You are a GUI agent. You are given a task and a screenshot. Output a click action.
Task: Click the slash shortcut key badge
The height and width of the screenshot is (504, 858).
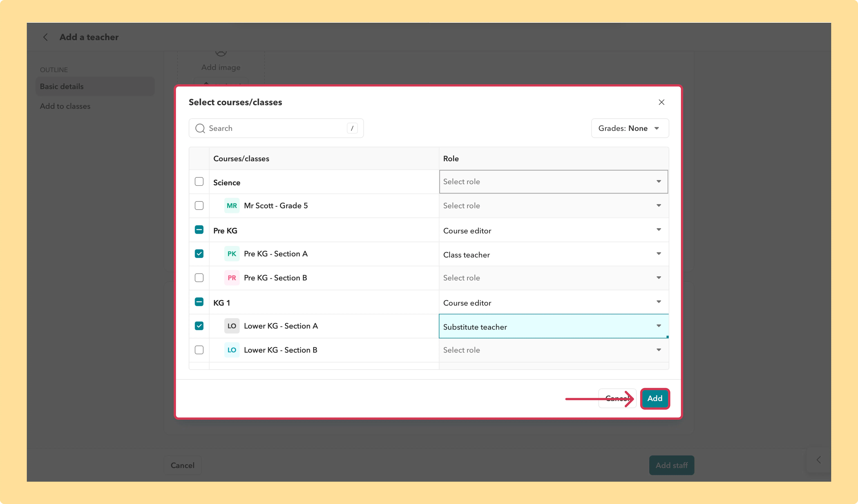[x=352, y=128]
